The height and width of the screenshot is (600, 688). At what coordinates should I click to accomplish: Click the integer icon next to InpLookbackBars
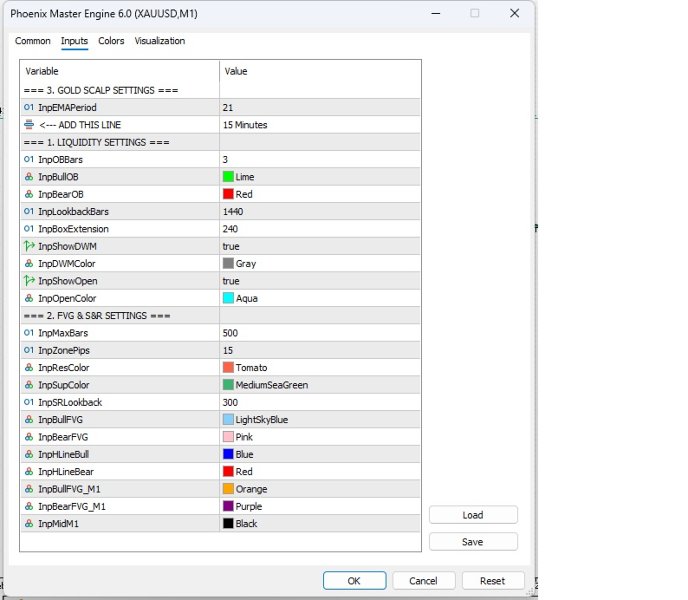point(29,212)
